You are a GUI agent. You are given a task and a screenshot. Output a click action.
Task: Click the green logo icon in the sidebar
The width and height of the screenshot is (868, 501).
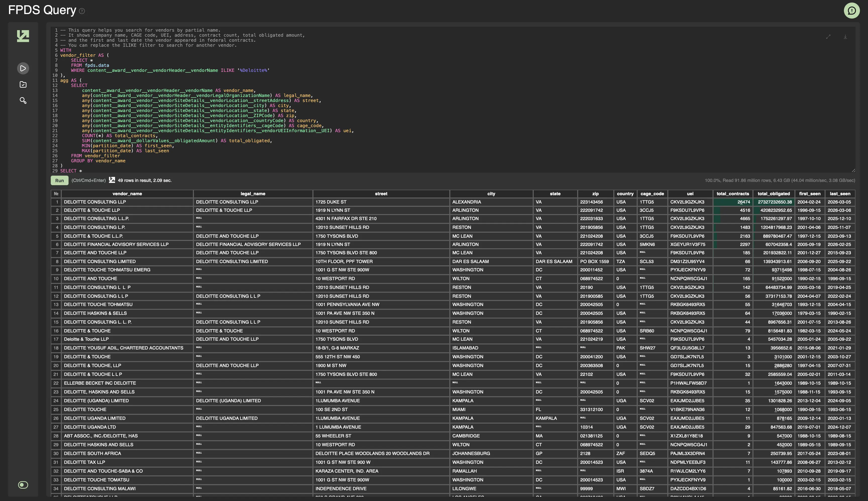tap(23, 36)
